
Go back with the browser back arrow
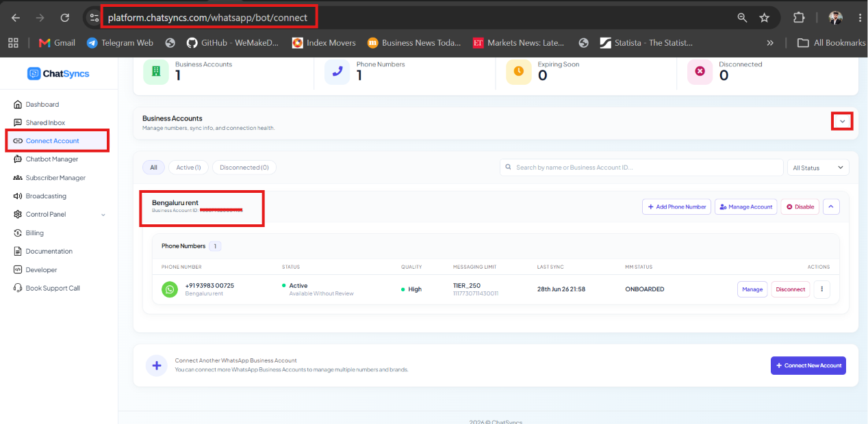(15, 18)
